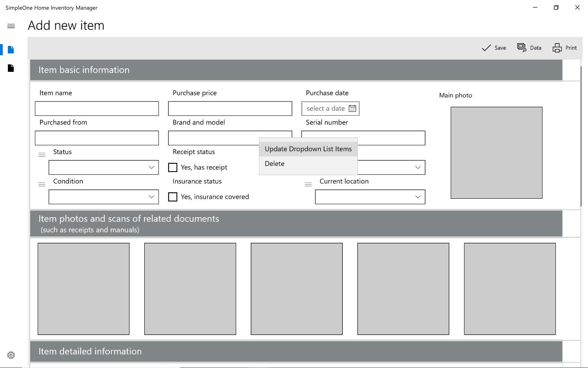The height and width of the screenshot is (368, 588).
Task: Click the handle icon beside Current location
Action: pos(308,184)
